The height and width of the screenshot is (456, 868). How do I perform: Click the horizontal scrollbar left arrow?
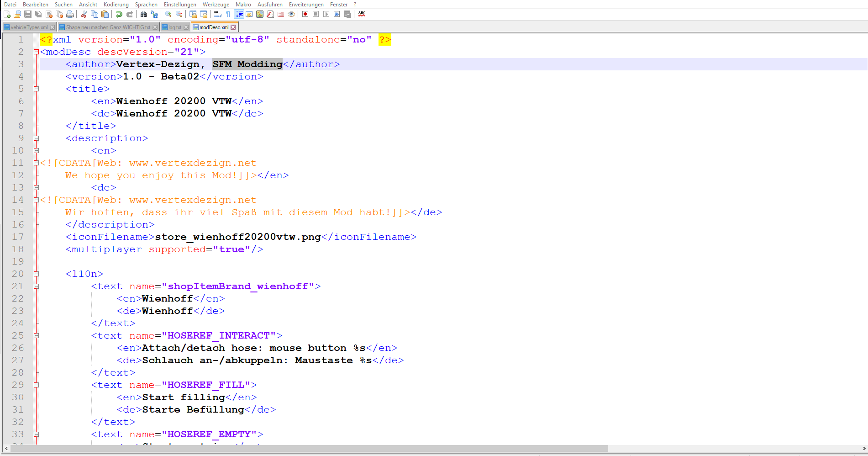6,449
